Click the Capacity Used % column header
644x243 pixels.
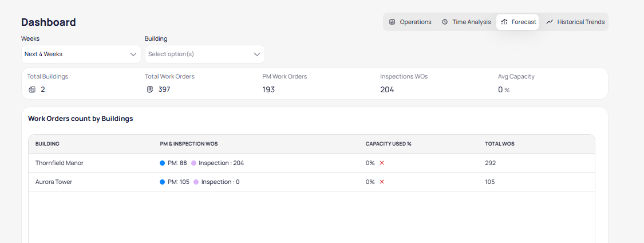388,144
